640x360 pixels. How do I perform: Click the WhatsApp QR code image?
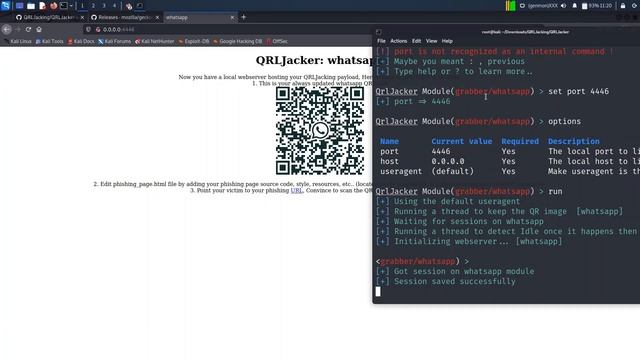point(320,131)
